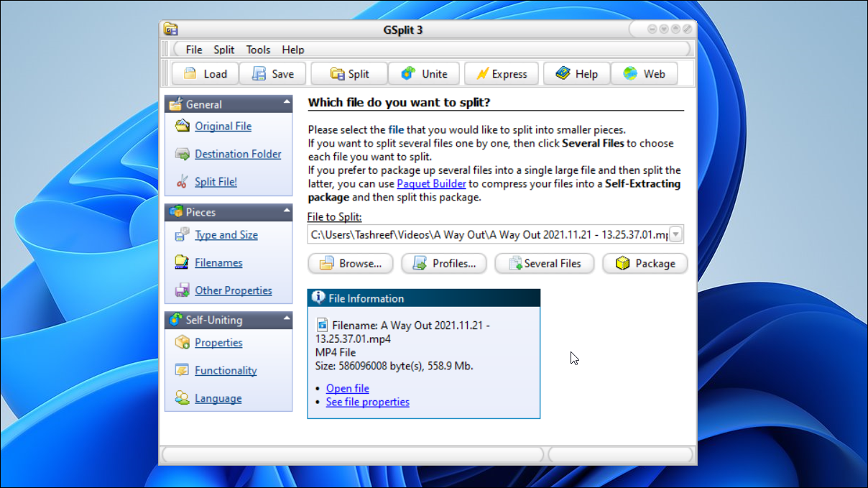The width and height of the screenshot is (868, 488).
Task: Open the Destination Folder link
Action: pos(238,154)
